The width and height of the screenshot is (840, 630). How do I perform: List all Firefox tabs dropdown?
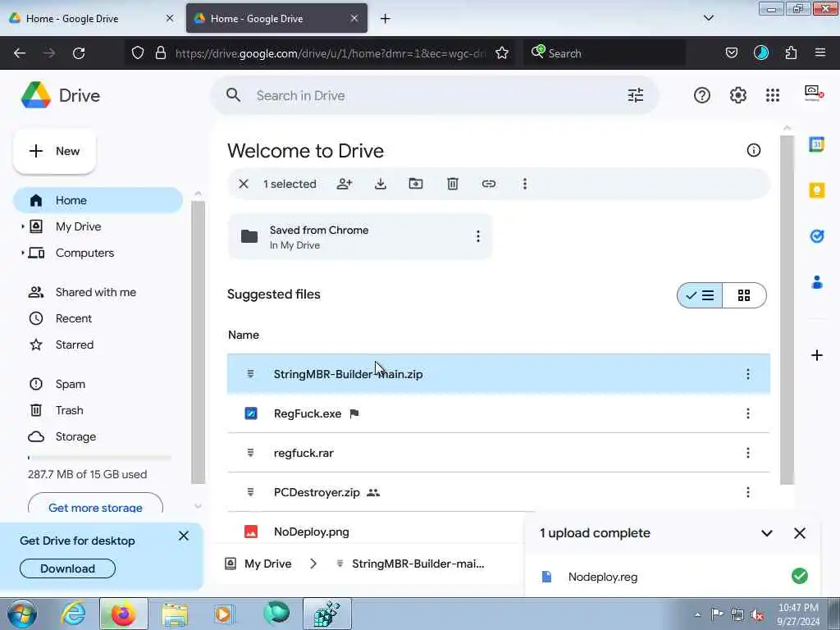pyautogui.click(x=708, y=18)
